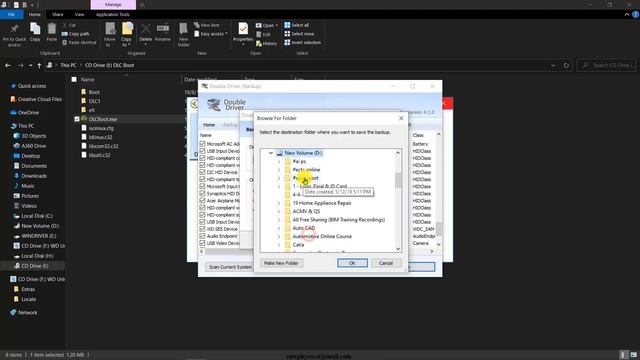640x360 pixels.
Task: Click the Rename icon in ribbon
Action: tap(163, 32)
